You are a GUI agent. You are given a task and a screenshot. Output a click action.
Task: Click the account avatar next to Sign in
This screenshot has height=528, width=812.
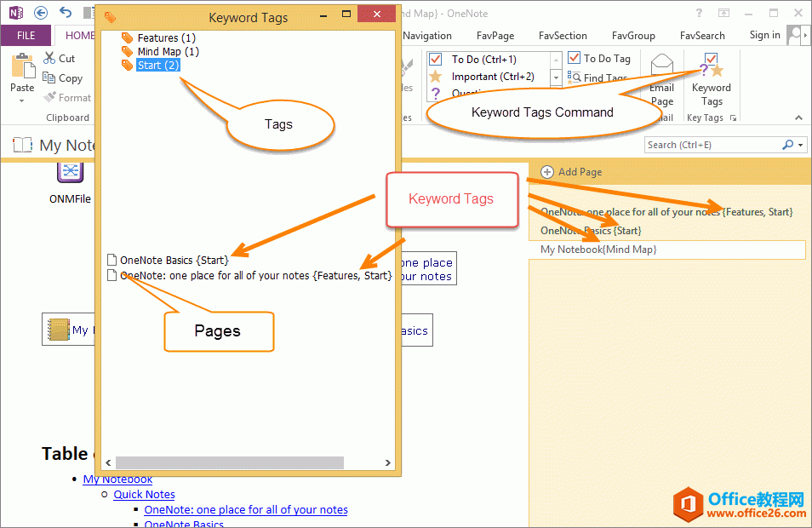coord(793,35)
